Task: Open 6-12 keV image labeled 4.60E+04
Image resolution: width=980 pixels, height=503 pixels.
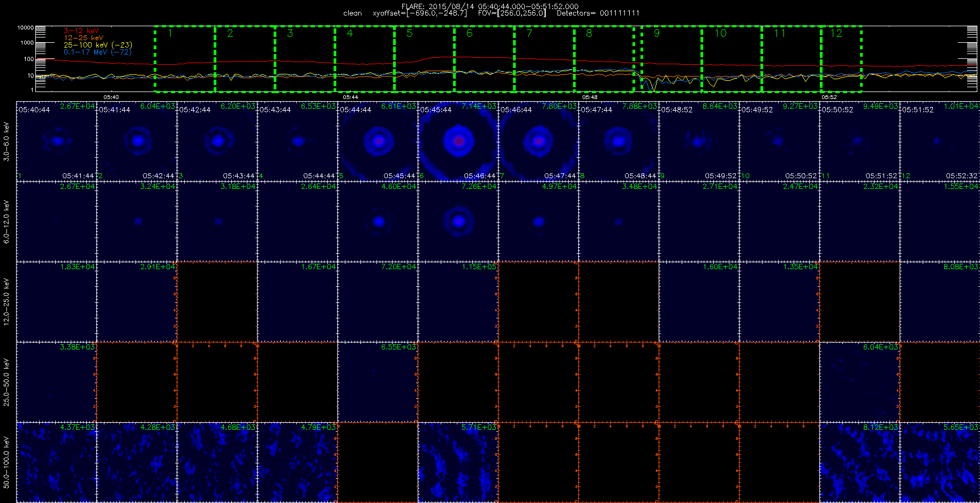Action: coord(378,222)
